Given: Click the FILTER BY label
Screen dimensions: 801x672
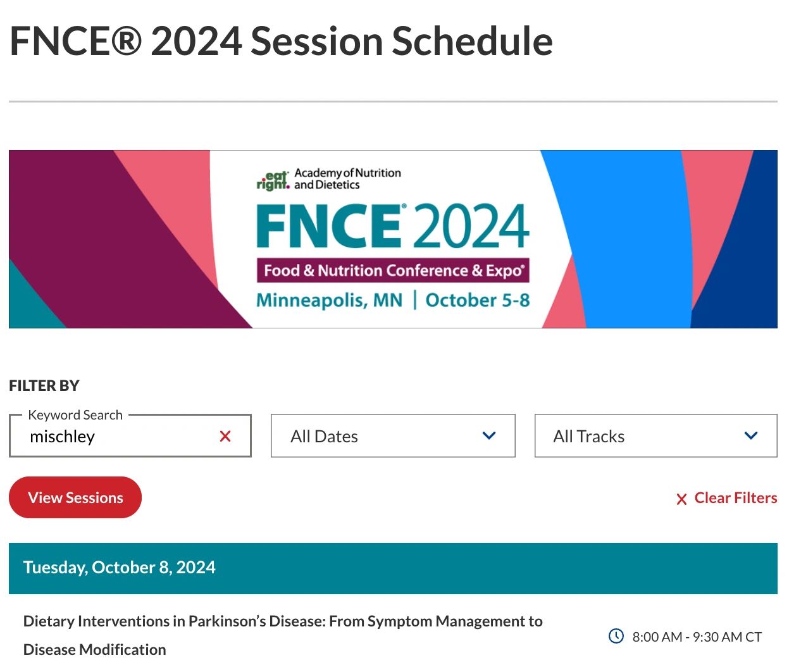Looking at the screenshot, I should pos(44,385).
